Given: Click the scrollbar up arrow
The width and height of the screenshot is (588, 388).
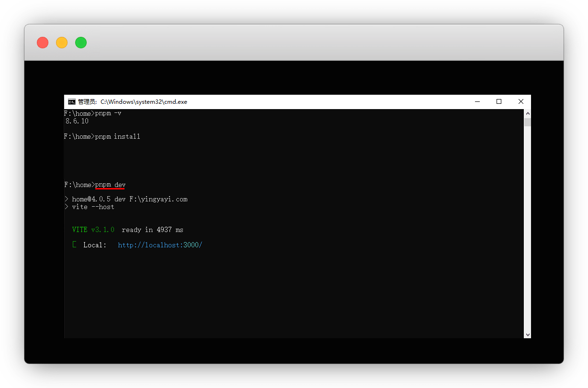Looking at the screenshot, I should click(x=527, y=114).
